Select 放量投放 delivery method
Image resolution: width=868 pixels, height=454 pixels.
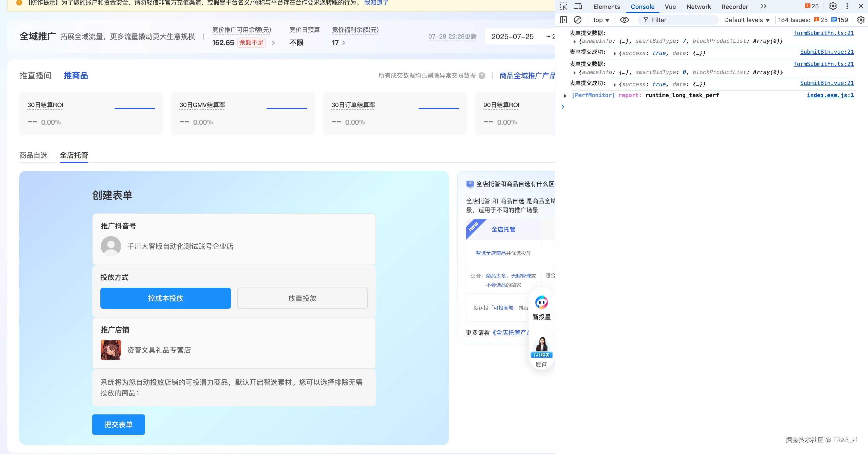(x=302, y=298)
